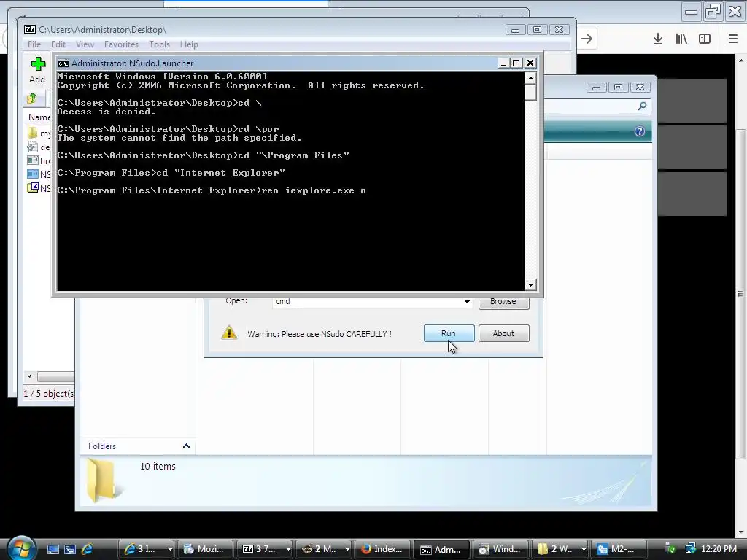The width and height of the screenshot is (747, 560).
Task: Switch to the M2-... taskbar button
Action: coord(619,549)
